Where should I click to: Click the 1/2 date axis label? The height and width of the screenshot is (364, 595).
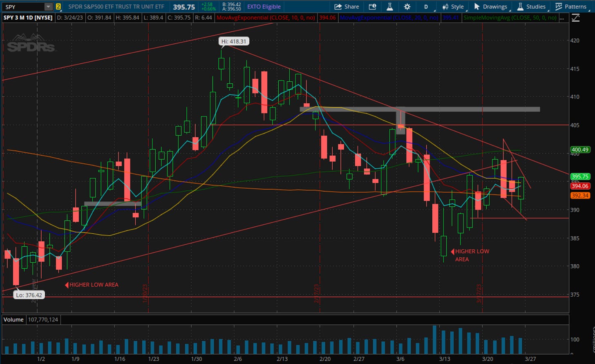[41, 359]
